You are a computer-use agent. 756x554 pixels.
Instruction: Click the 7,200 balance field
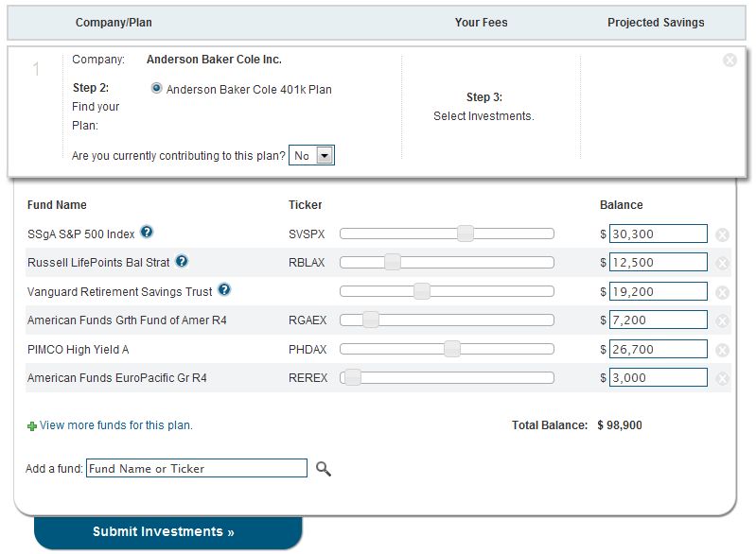[659, 320]
